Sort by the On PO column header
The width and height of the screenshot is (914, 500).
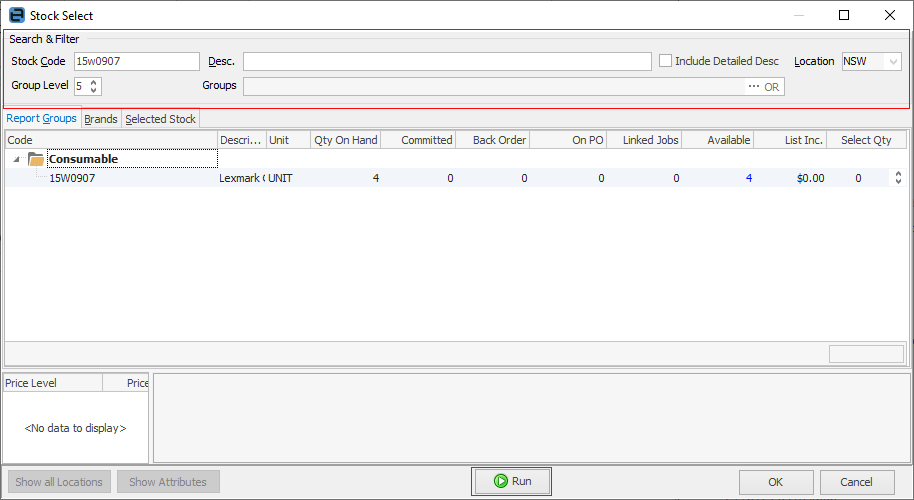[568, 140]
